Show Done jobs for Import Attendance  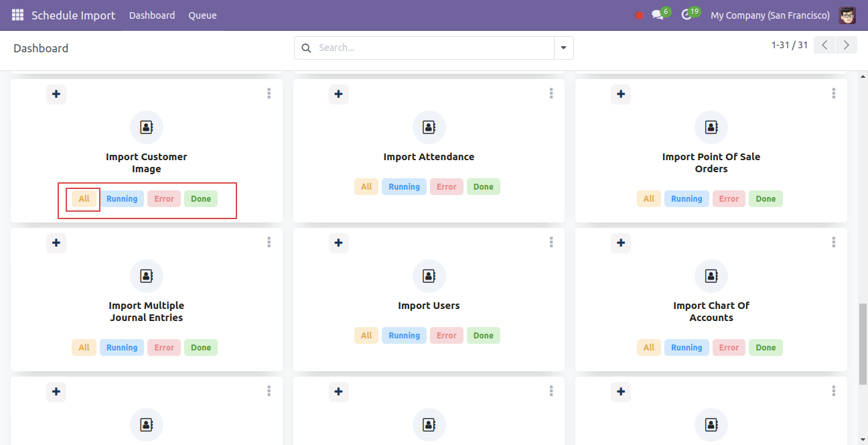point(484,187)
